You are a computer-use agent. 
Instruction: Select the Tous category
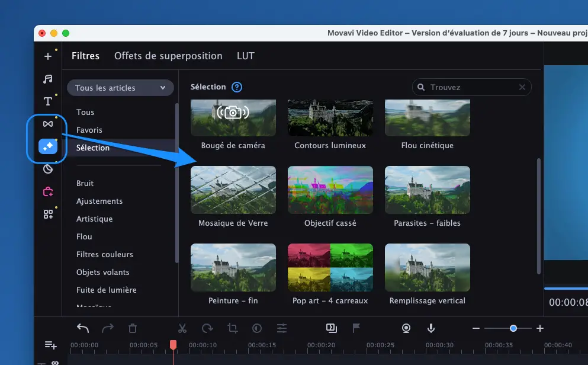pyautogui.click(x=85, y=112)
